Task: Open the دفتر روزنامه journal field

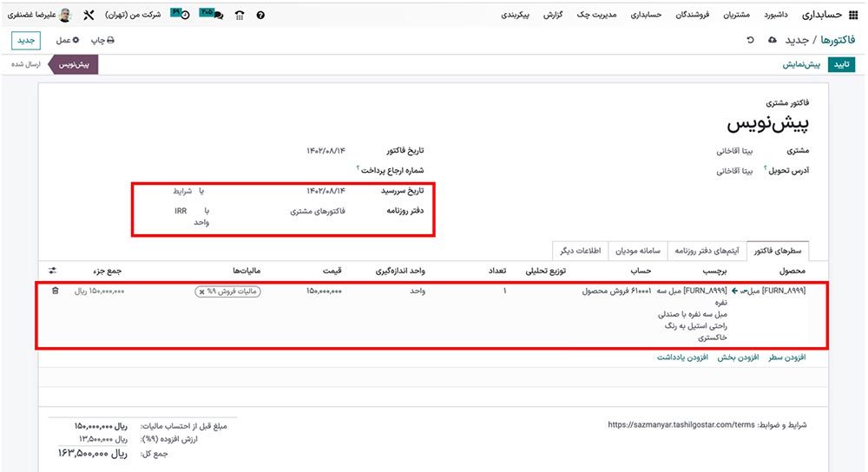Action: [318, 211]
